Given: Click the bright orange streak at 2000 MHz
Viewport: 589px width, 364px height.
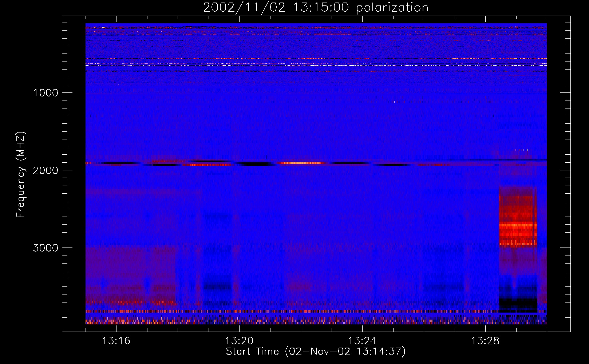Looking at the screenshot, I should tap(302, 163).
